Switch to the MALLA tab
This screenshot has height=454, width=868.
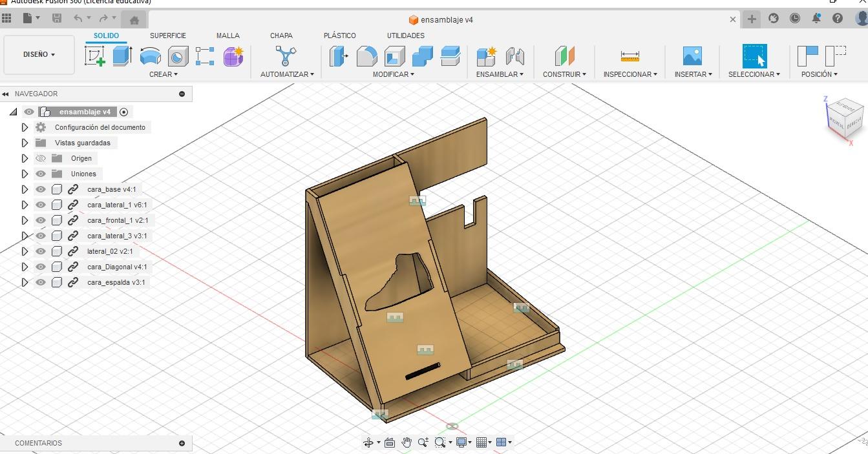point(228,36)
